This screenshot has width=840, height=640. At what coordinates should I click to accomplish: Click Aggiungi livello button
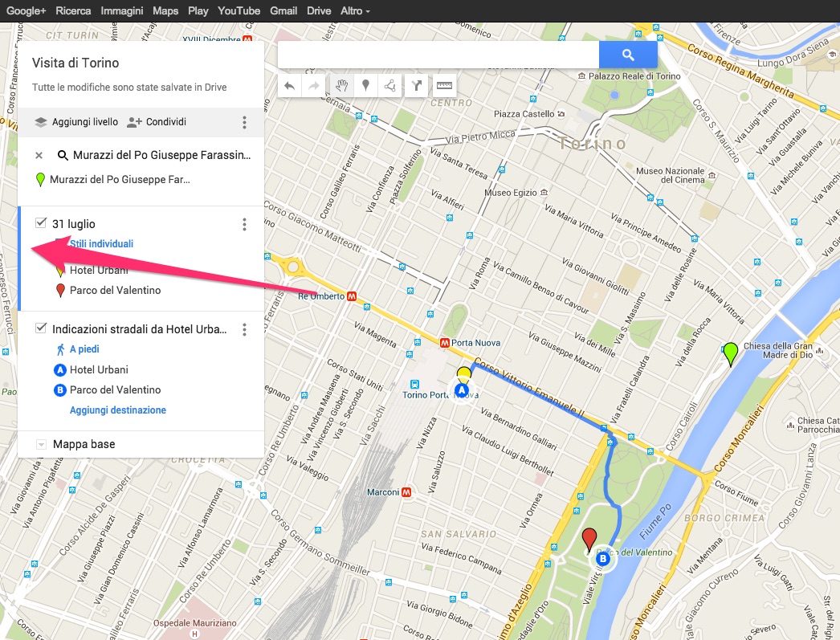[76, 122]
